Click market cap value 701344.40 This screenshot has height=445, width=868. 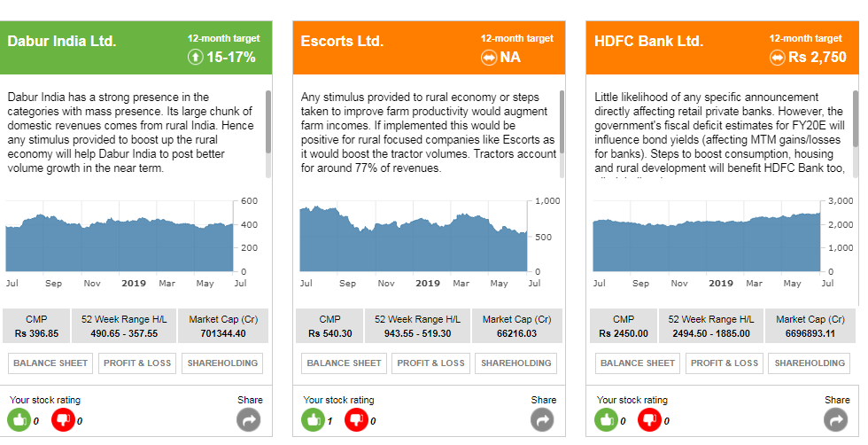pyautogui.click(x=223, y=333)
